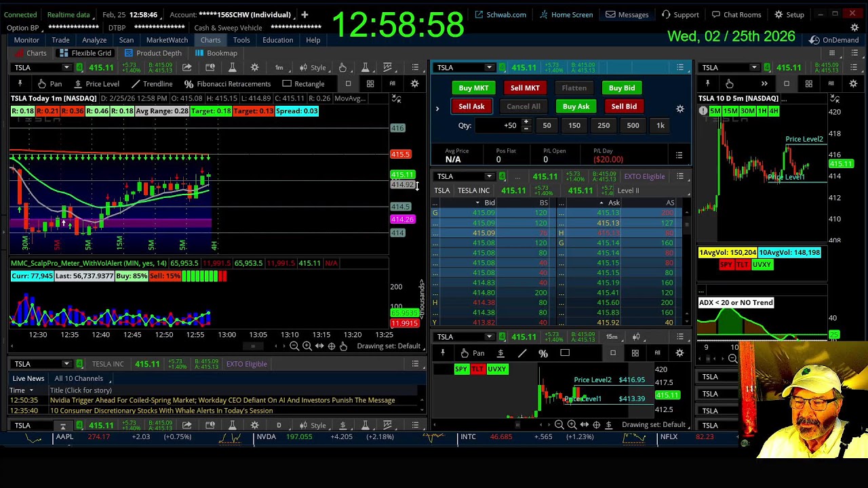The width and height of the screenshot is (868, 488).
Task: Go to the MarketWatch tab
Action: click(x=167, y=40)
